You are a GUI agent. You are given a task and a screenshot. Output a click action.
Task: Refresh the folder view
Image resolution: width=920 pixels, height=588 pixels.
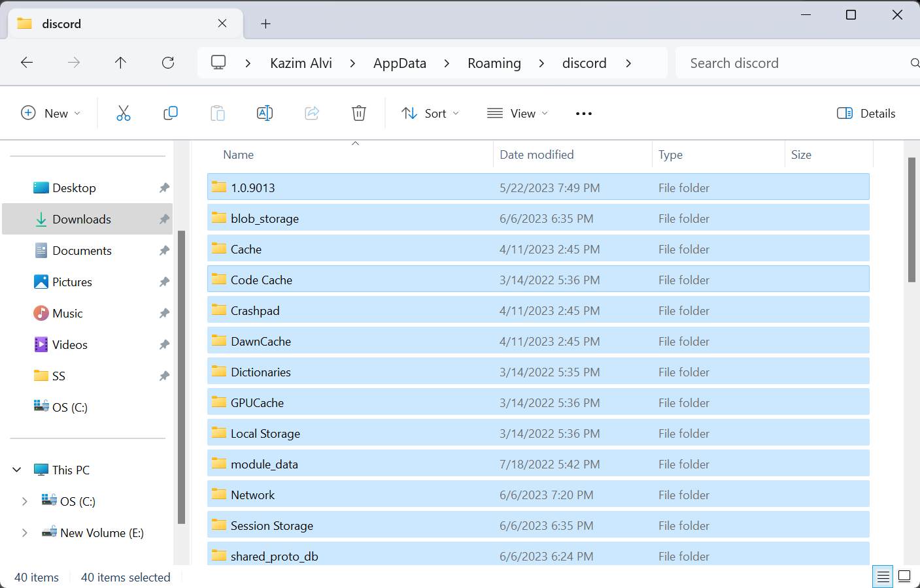[168, 63]
